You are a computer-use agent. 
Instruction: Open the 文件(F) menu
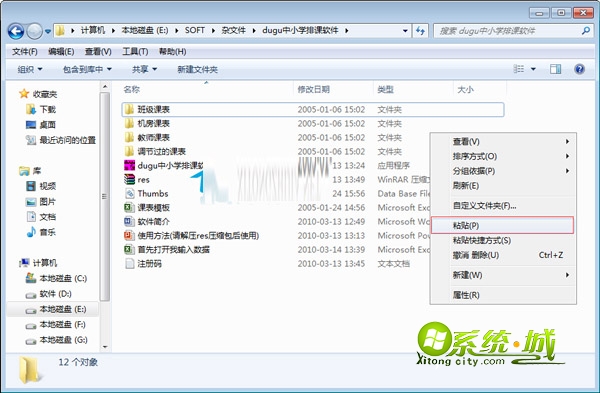(24, 51)
